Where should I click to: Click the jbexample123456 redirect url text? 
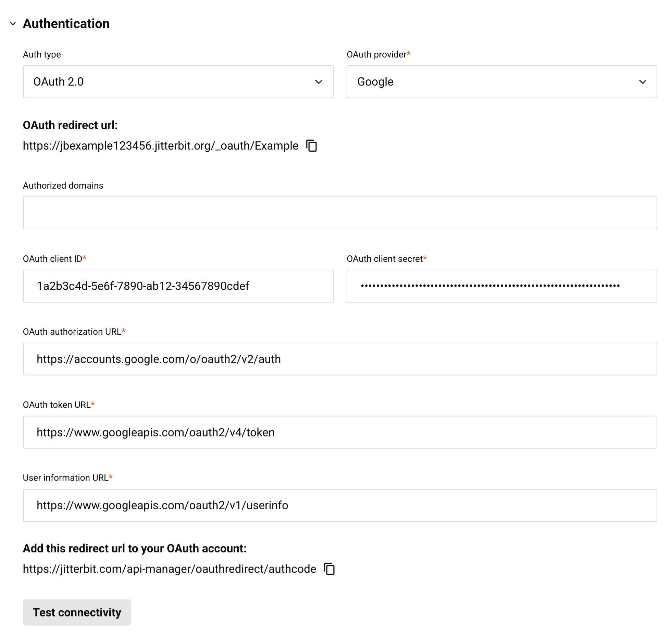point(160,146)
